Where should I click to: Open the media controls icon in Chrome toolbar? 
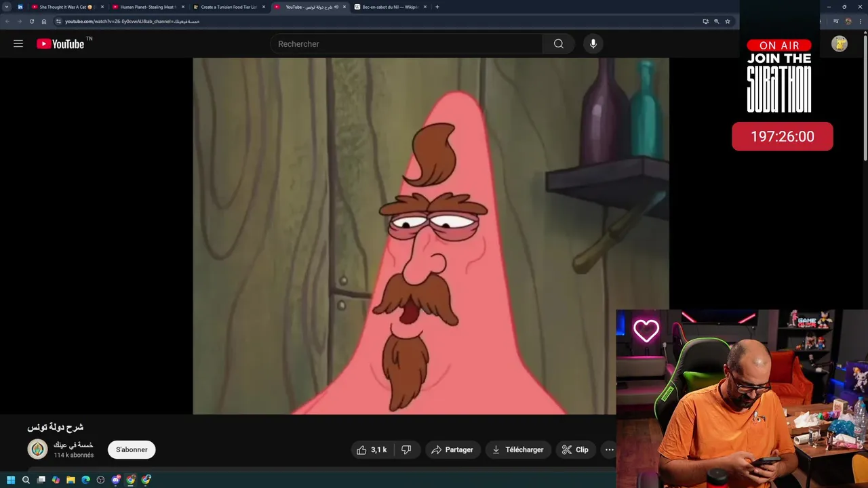tap(836, 21)
